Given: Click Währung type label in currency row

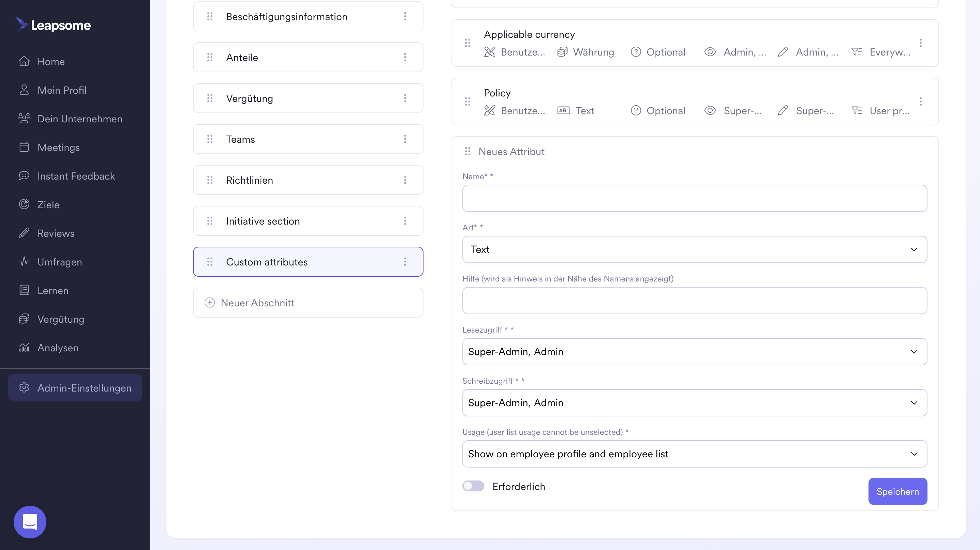Looking at the screenshot, I should [x=593, y=52].
